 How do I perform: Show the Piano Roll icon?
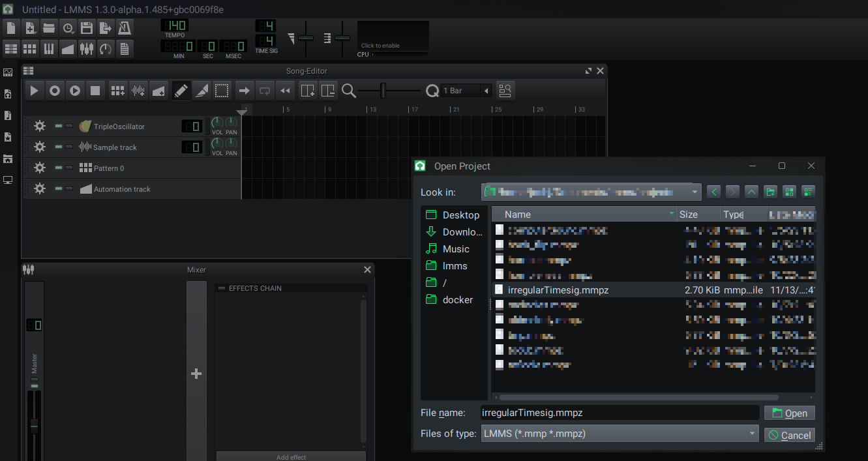[49, 48]
